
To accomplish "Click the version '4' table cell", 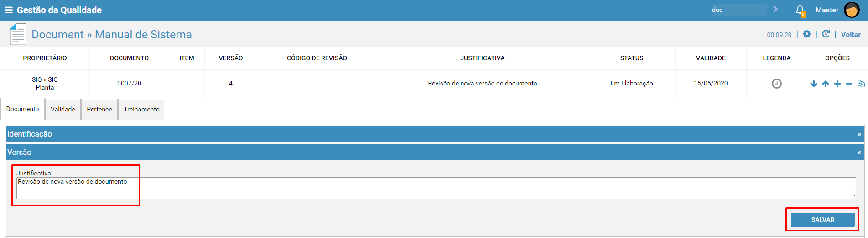I will pos(231,83).
